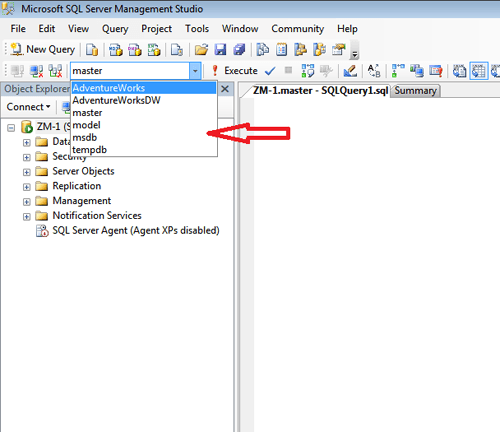
Task: Execute the query
Action: pyautogui.click(x=235, y=71)
